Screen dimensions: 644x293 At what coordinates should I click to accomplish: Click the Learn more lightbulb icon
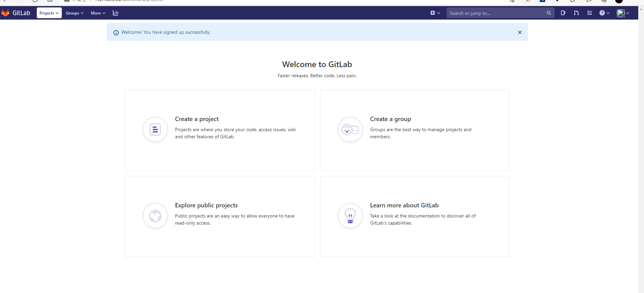pyautogui.click(x=350, y=216)
